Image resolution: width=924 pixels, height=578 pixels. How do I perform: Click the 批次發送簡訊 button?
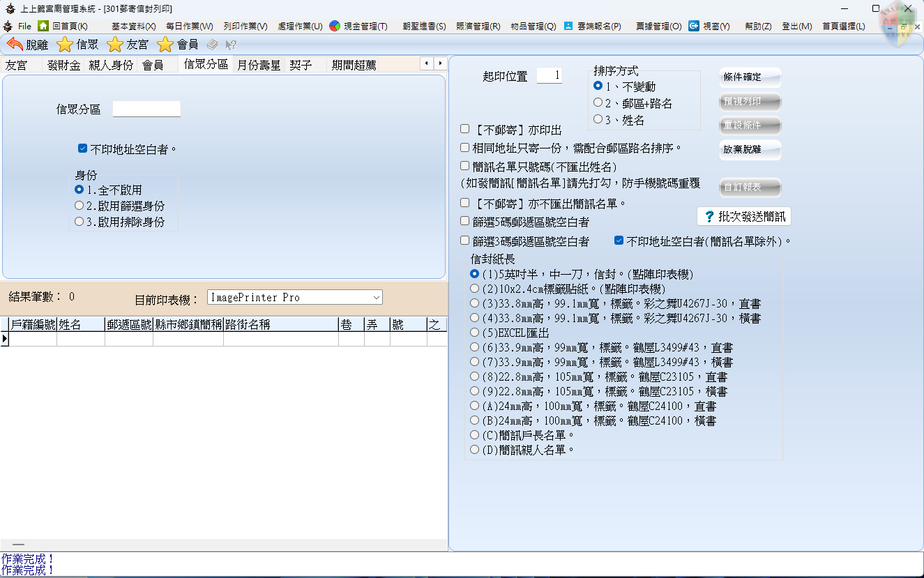point(744,216)
